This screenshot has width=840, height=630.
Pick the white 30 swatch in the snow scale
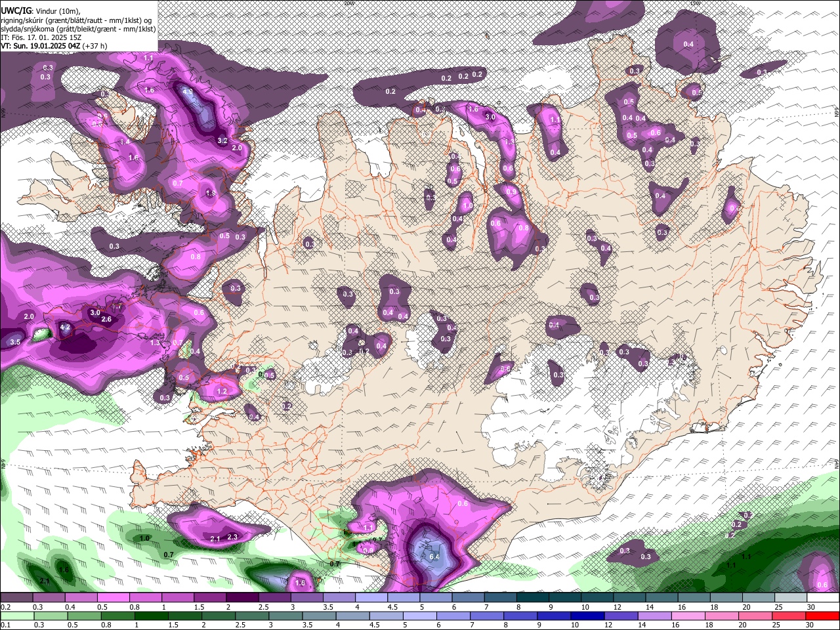824,598
